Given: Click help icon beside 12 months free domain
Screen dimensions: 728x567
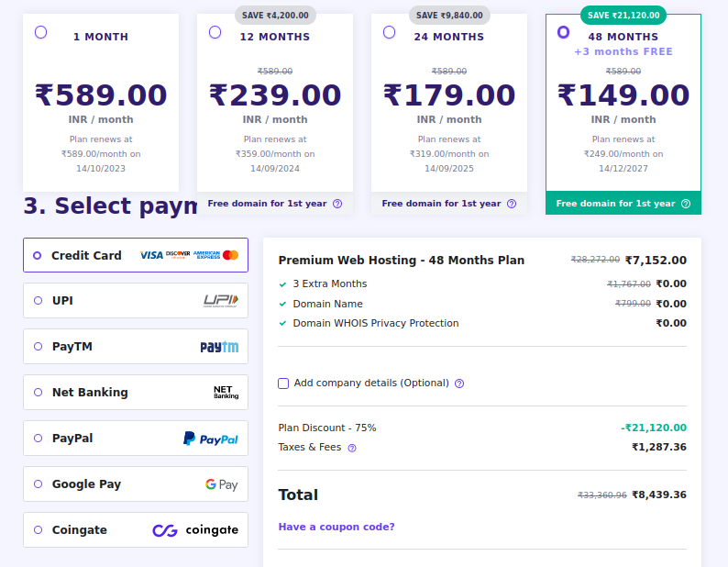Looking at the screenshot, I should pyautogui.click(x=337, y=204).
